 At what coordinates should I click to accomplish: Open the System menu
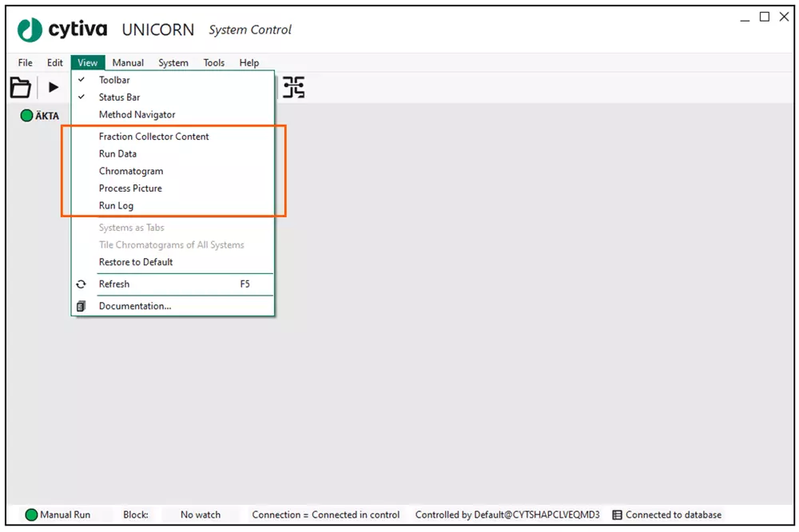point(173,62)
